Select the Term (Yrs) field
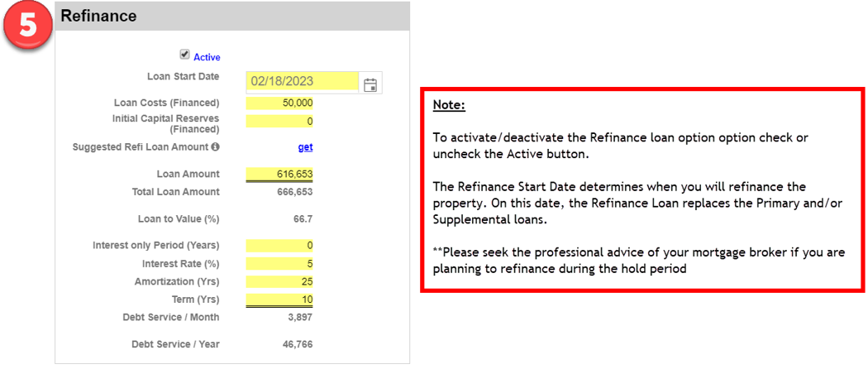Screen dimensions: 868x374 pos(279,300)
